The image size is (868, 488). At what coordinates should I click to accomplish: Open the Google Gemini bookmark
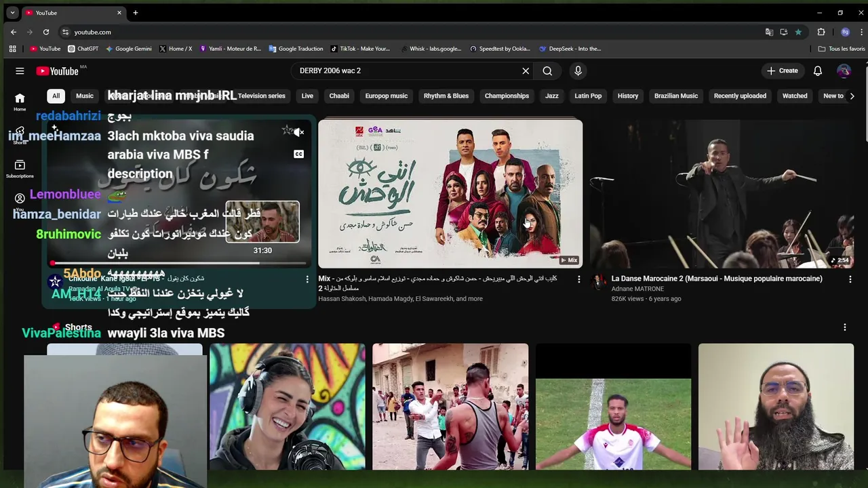click(128, 49)
